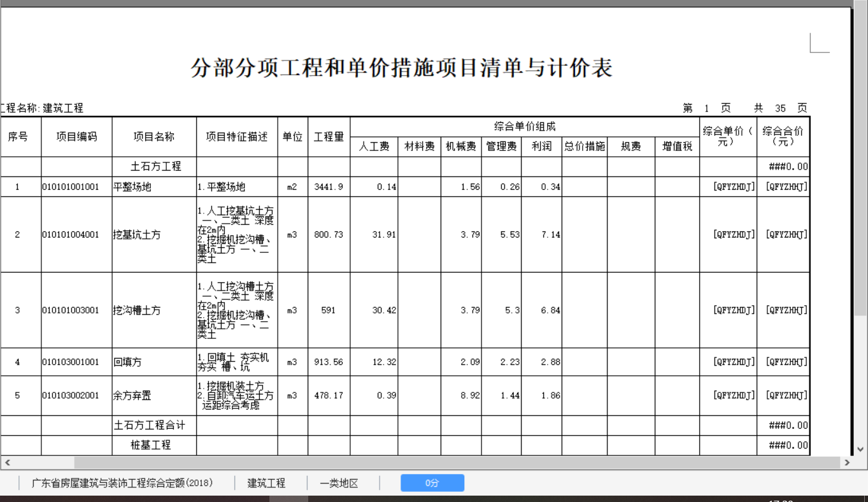The height and width of the screenshot is (502, 868).
Task: Click the 综合单价组成 header cell
Action: pyautogui.click(x=525, y=127)
